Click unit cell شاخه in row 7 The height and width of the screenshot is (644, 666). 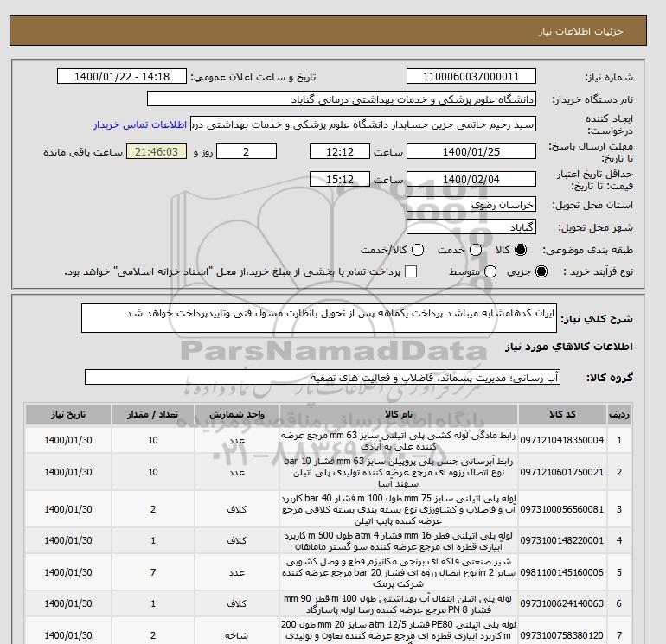click(x=237, y=635)
